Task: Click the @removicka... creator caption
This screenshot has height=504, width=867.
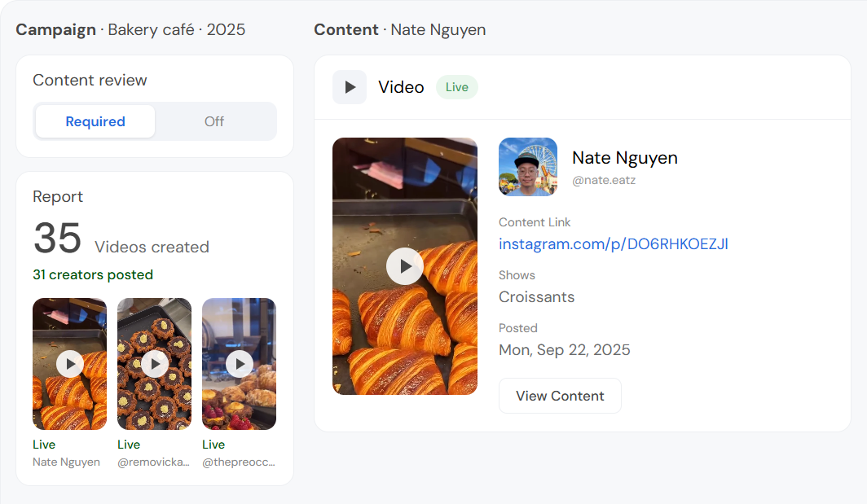Action: point(153,462)
